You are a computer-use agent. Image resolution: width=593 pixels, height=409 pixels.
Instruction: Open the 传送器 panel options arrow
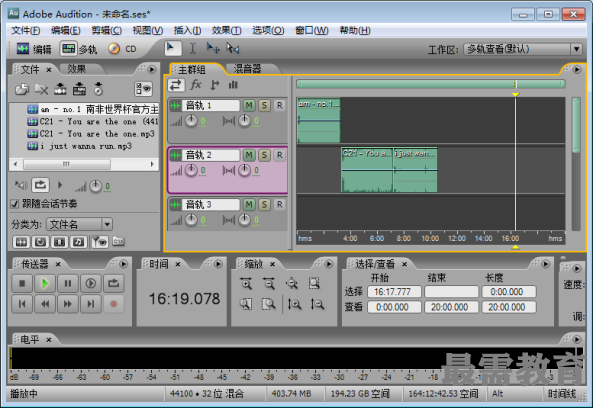click(x=123, y=264)
